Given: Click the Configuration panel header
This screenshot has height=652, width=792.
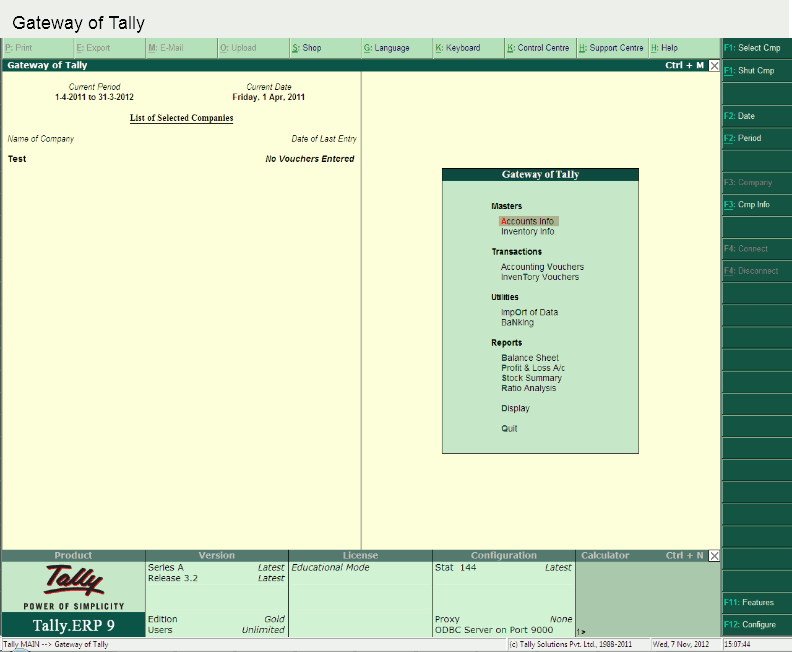Looking at the screenshot, I should 504,556.
